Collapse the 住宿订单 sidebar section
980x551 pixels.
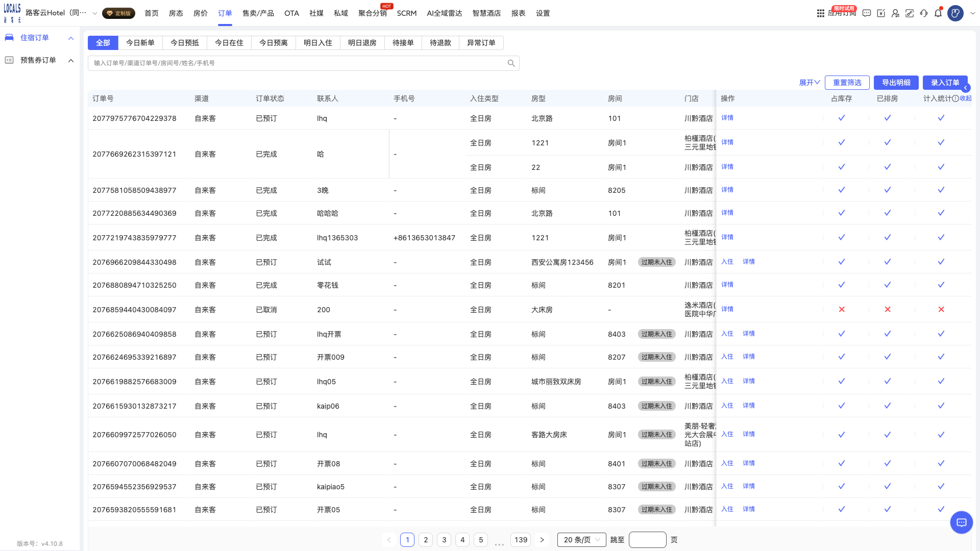coord(71,38)
